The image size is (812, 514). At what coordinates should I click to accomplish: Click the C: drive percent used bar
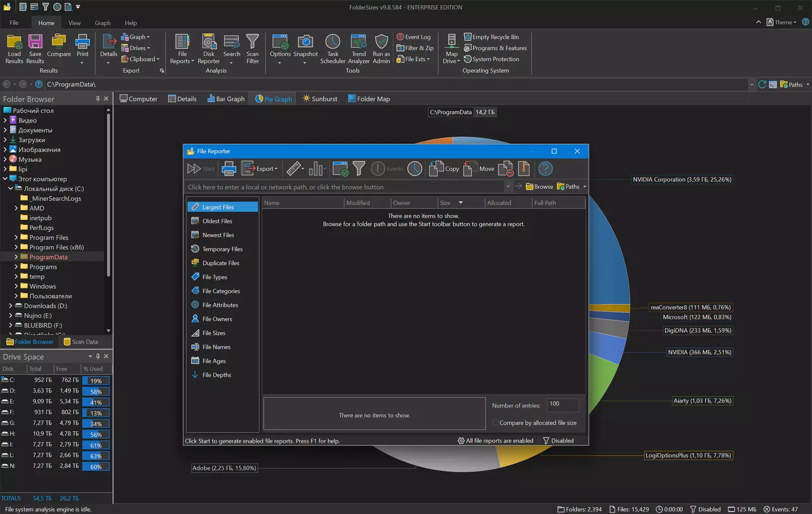pos(96,380)
